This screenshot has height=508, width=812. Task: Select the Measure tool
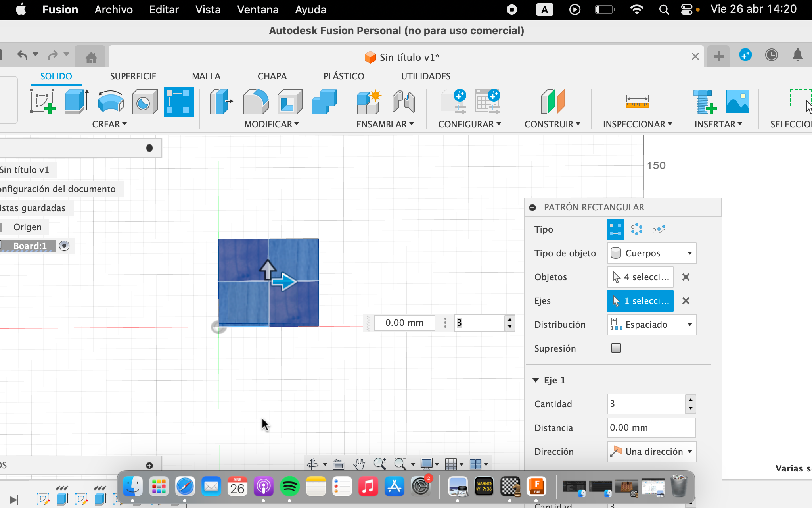pyautogui.click(x=637, y=102)
